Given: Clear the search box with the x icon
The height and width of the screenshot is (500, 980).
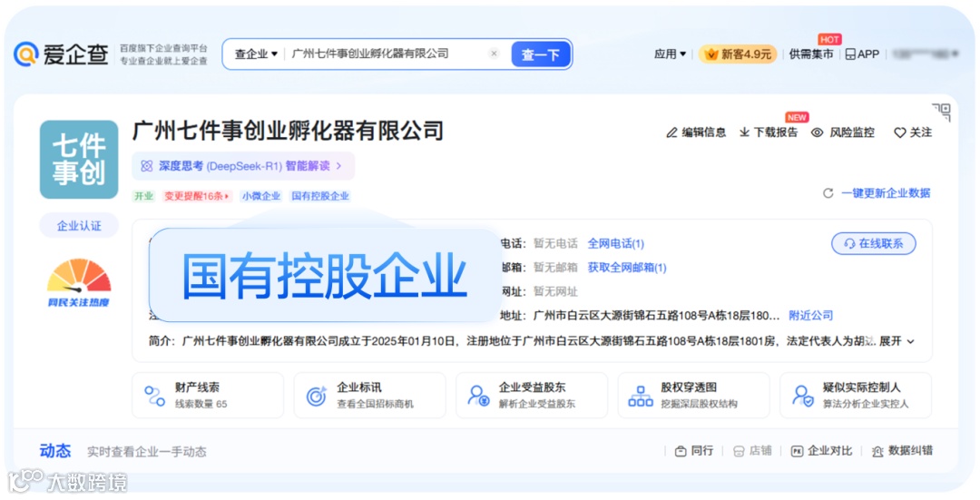Looking at the screenshot, I should point(494,54).
